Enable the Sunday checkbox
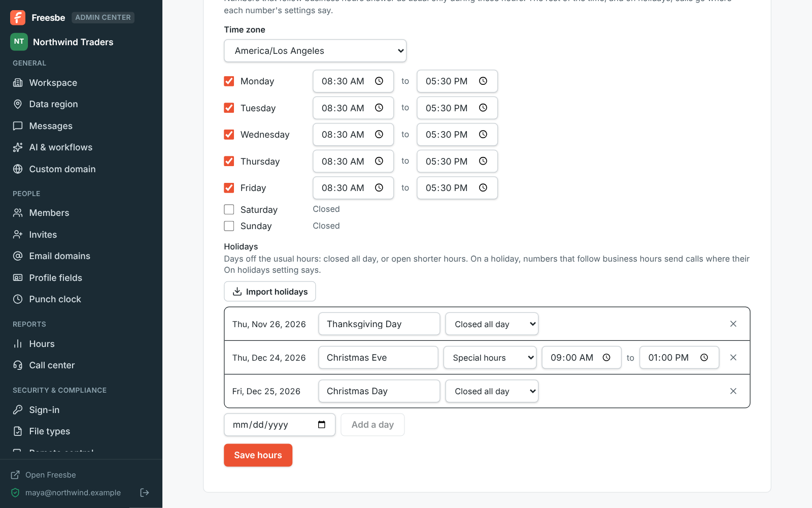 tap(229, 226)
